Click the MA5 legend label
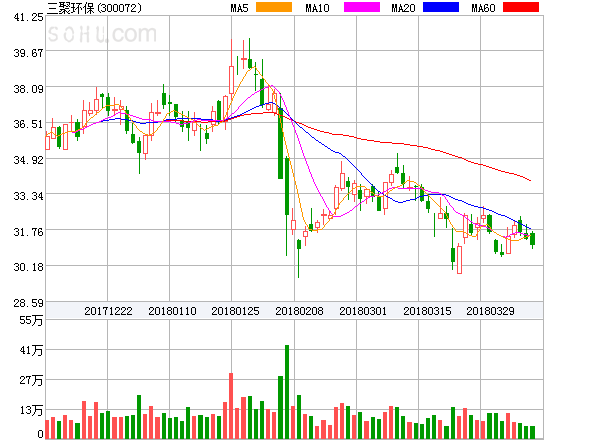Image resolution: width=600 pixels, height=440 pixels. (240, 8)
